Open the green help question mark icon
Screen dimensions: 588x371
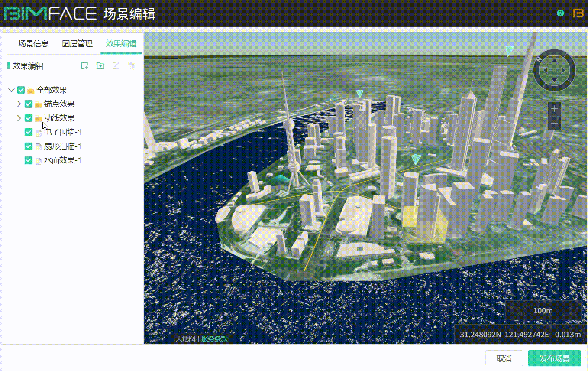click(560, 13)
